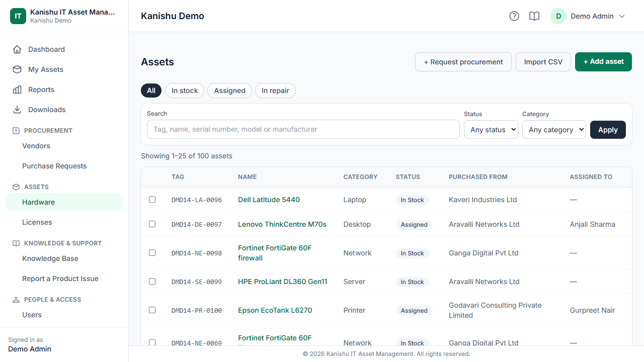The height and width of the screenshot is (362, 644).
Task: Click the Procurement section icon
Action: tap(16, 130)
